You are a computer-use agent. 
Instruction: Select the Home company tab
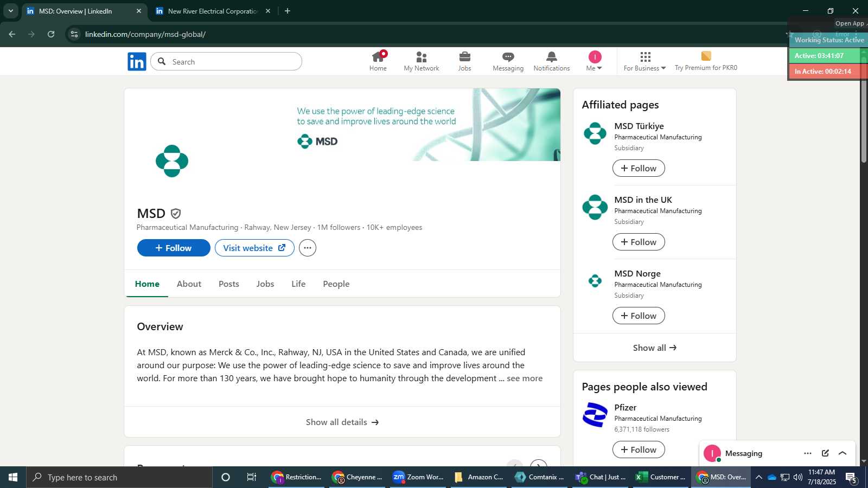pos(147,284)
